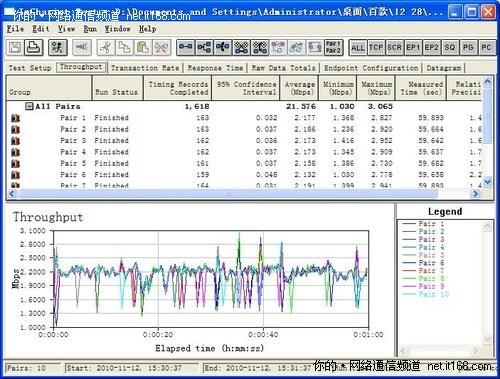Click the Add multicast group icon
The width and height of the screenshot is (500, 379).
(204, 48)
